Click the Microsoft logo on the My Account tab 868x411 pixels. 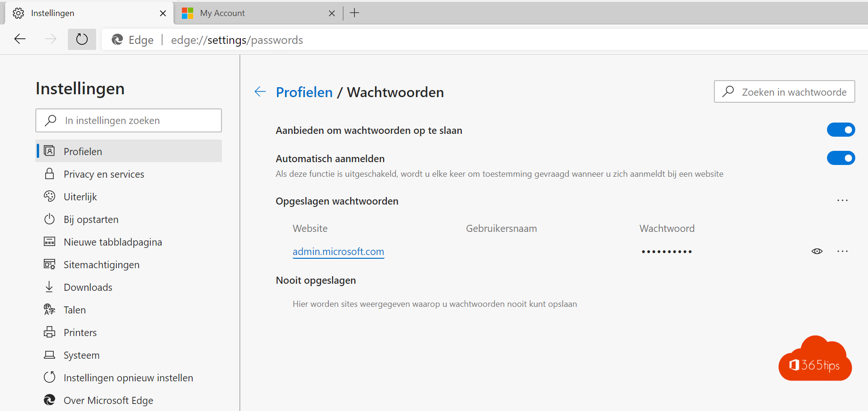pyautogui.click(x=188, y=13)
